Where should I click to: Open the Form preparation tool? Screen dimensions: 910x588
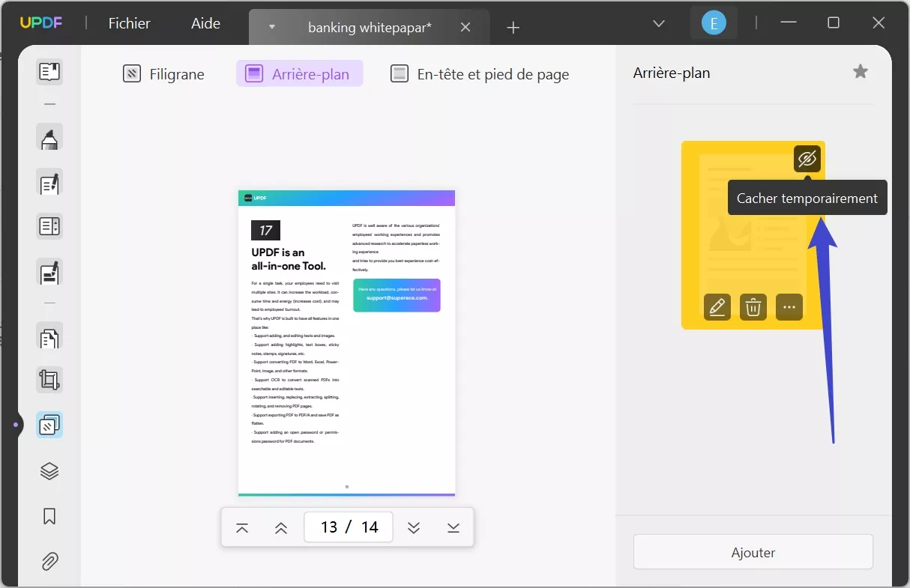tap(49, 226)
